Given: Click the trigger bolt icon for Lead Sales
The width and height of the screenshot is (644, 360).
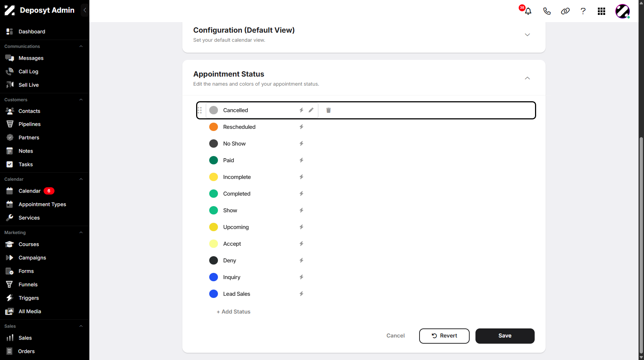Looking at the screenshot, I should click(301, 294).
